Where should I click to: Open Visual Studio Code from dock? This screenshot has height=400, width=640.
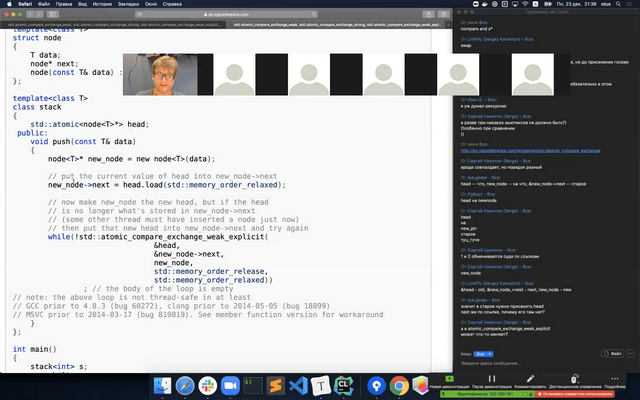click(x=296, y=385)
